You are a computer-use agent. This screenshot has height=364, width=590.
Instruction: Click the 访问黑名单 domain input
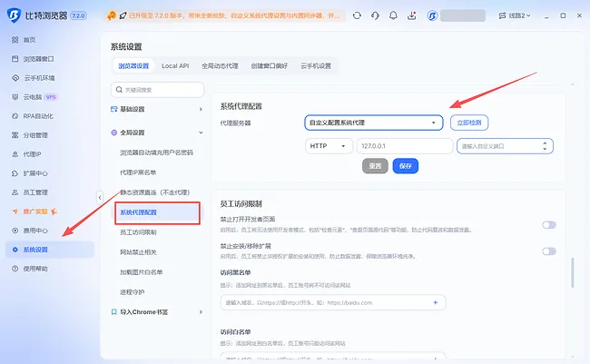point(333,302)
